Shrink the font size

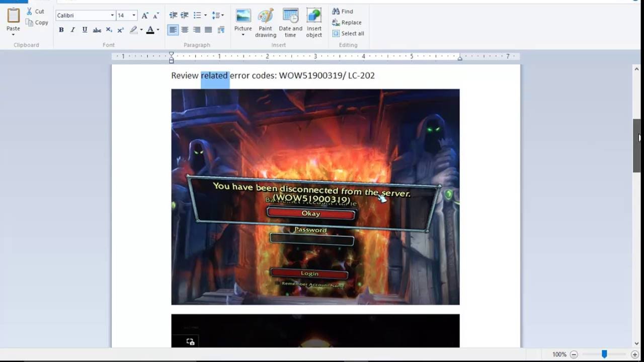(x=156, y=16)
